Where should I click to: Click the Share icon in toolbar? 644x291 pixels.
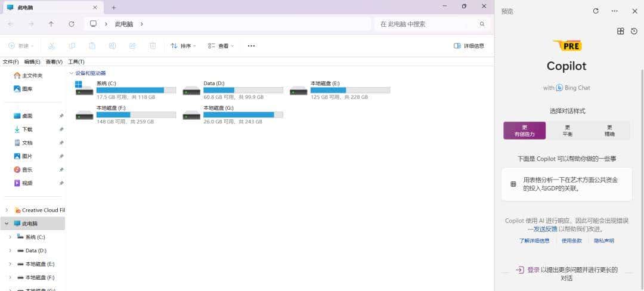point(132,46)
